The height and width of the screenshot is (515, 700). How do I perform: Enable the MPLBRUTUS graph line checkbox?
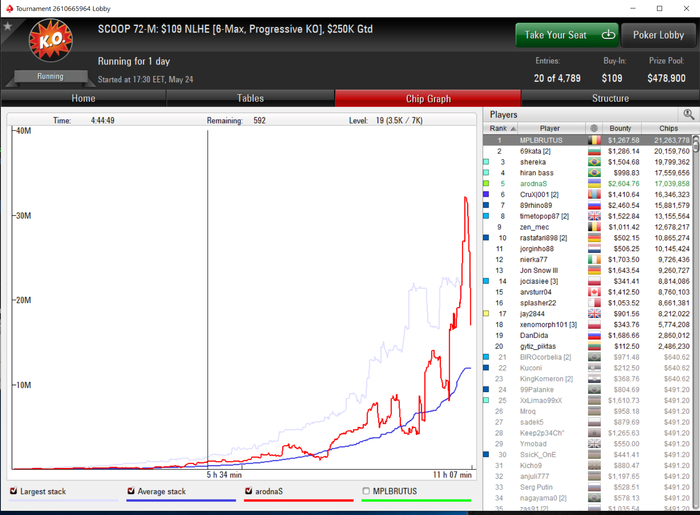pos(366,491)
